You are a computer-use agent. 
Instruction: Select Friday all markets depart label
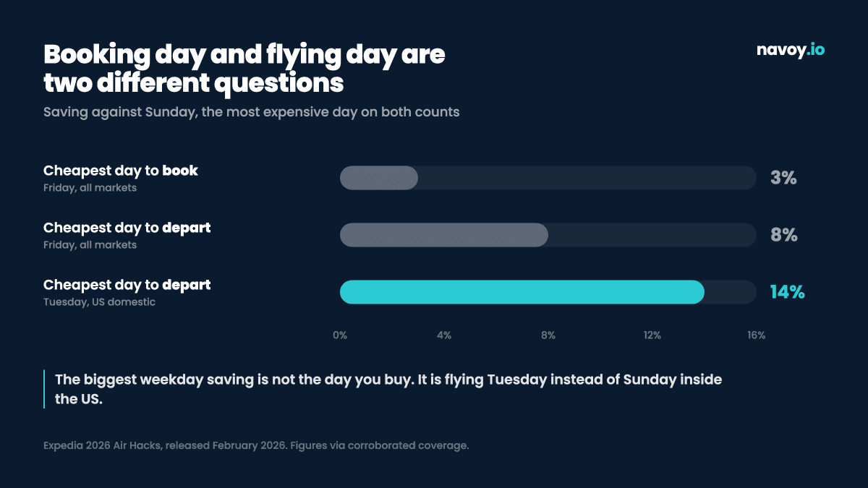127,228
